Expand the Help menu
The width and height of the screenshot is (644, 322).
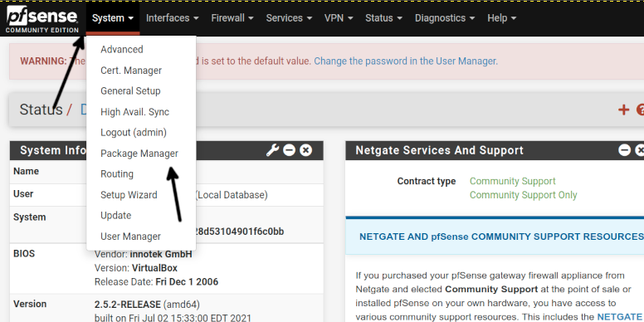pyautogui.click(x=501, y=18)
